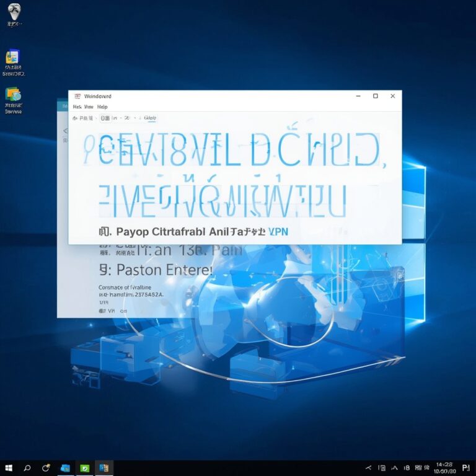476x476 pixels.
Task: Open the notification icon at taskbar end
Action: (466, 468)
